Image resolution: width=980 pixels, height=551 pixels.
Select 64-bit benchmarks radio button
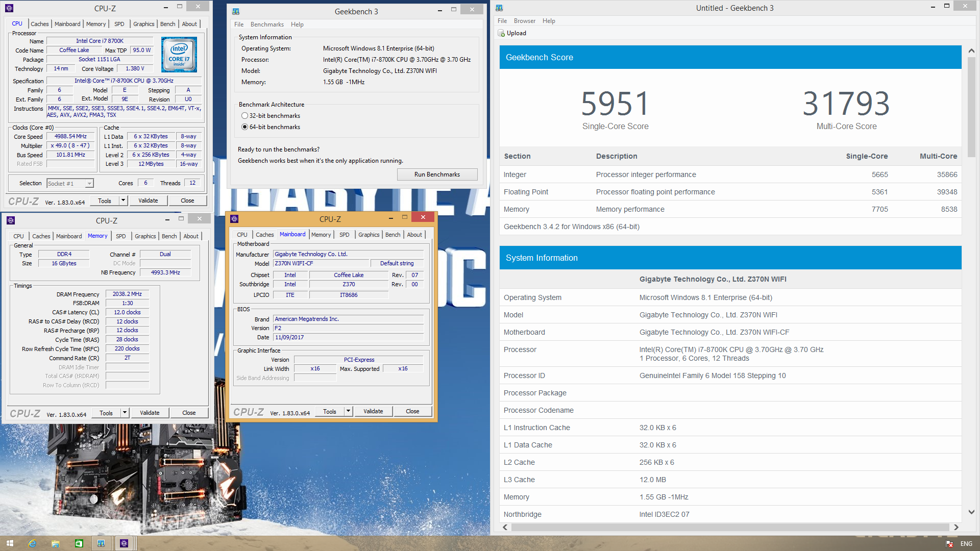pyautogui.click(x=244, y=127)
